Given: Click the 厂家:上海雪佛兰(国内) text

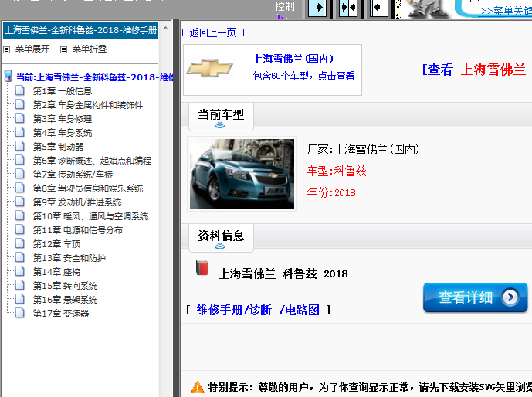Looking at the screenshot, I should [x=363, y=149].
